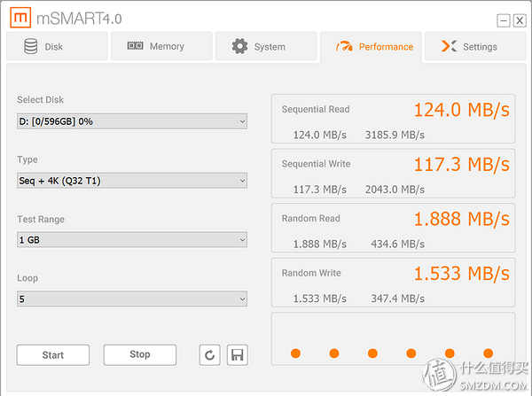The image size is (532, 396).
Task: Click the 3185.9 MB/s value
Action: click(395, 135)
